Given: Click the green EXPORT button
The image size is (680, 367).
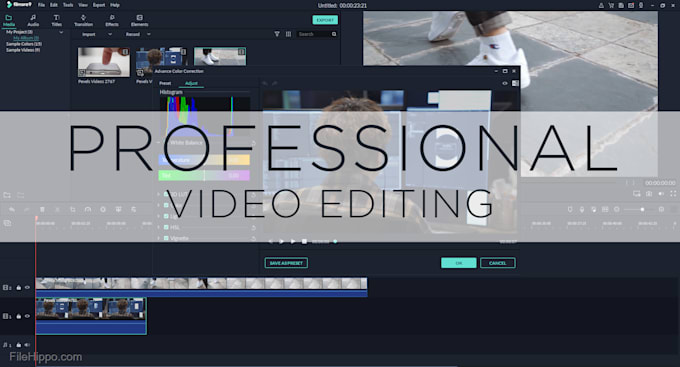Looking at the screenshot, I should tap(325, 20).
